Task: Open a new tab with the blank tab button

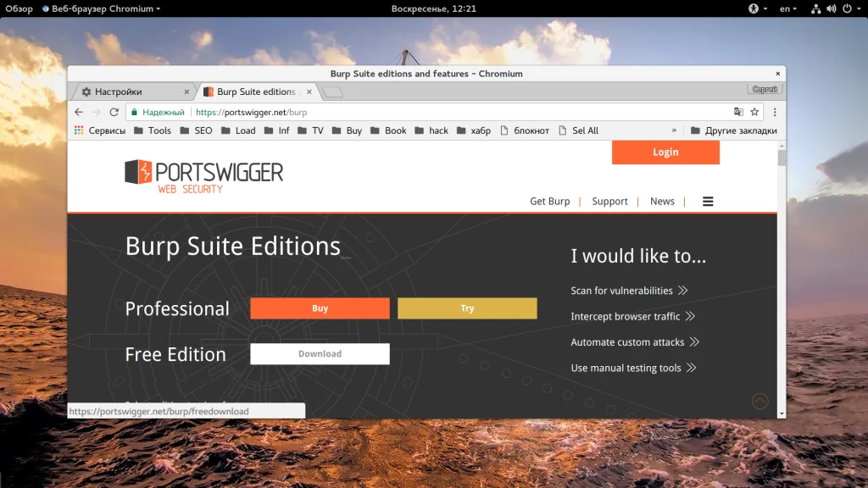Action: (x=332, y=91)
